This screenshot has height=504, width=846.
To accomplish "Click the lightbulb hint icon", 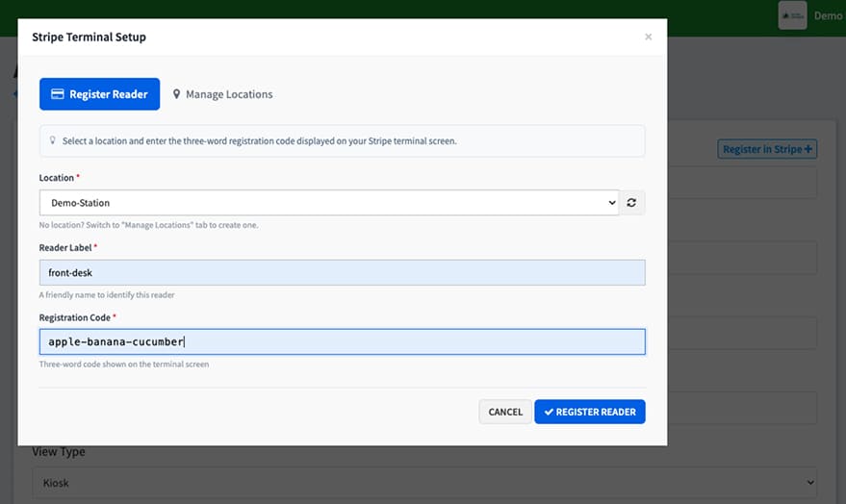I will (x=52, y=140).
